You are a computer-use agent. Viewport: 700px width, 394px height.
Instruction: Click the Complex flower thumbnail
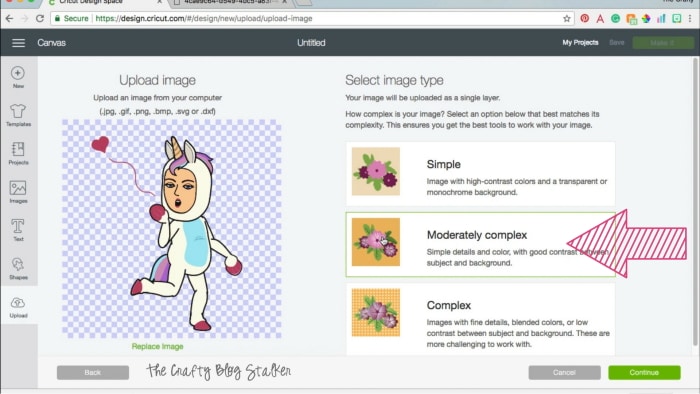(x=376, y=312)
